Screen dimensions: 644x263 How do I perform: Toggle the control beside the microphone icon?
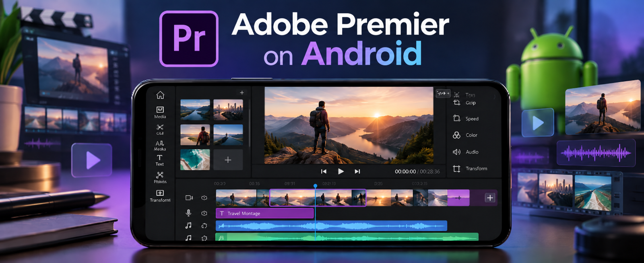[x=204, y=213]
